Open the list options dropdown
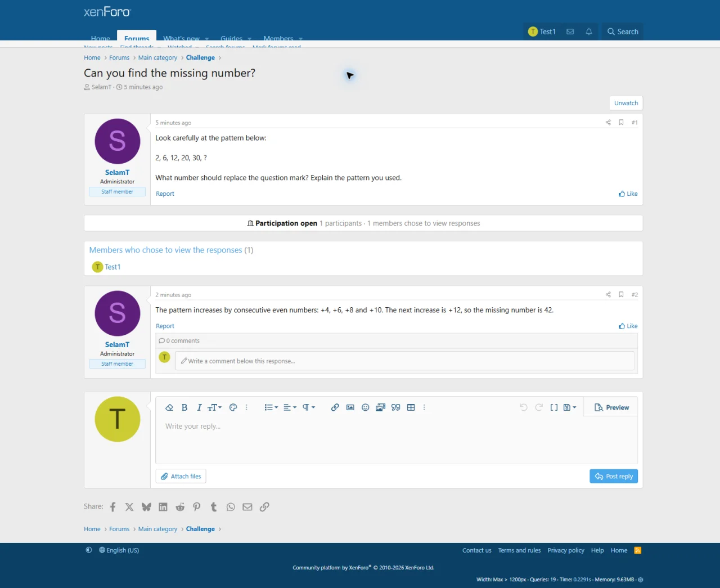This screenshot has width=720, height=588. coord(271,407)
